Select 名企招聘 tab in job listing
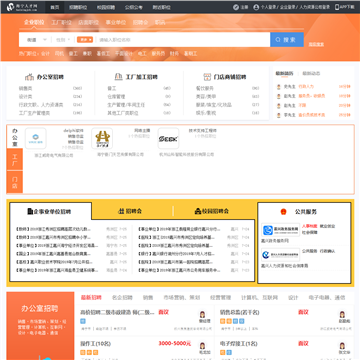 [122, 298]
